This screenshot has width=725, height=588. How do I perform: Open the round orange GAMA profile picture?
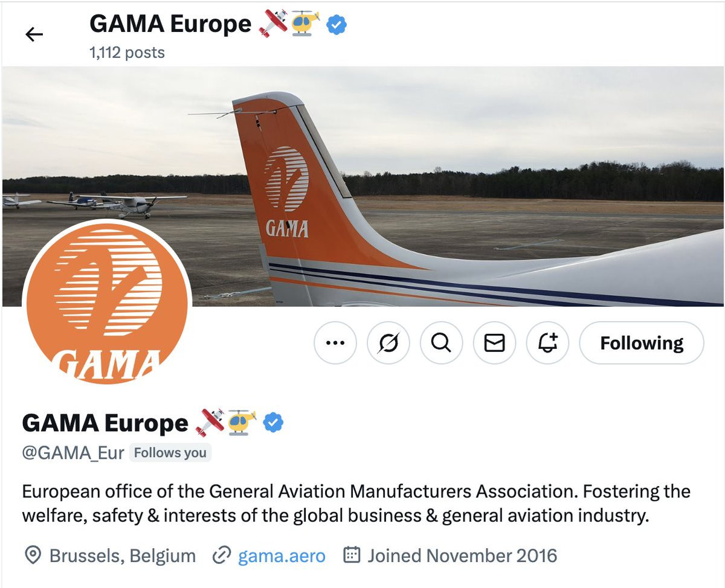pyautogui.click(x=108, y=304)
